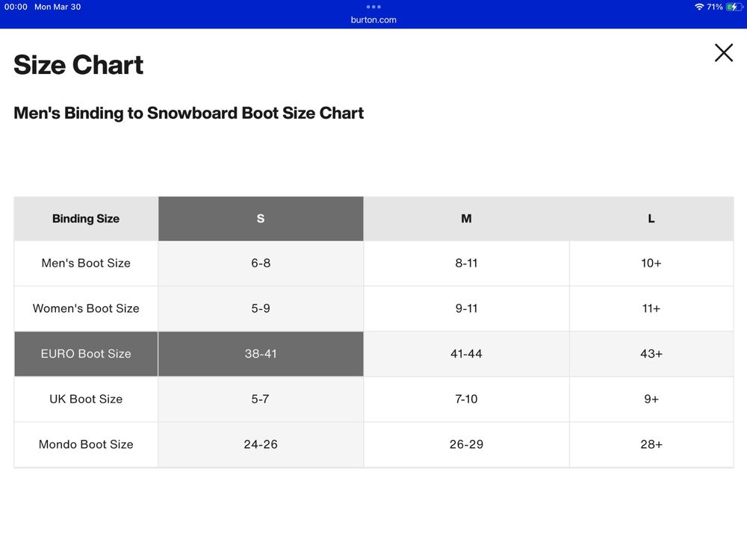Viewport: 747px width, 560px height.
Task: Close the Size Chart dialog
Action: [723, 53]
